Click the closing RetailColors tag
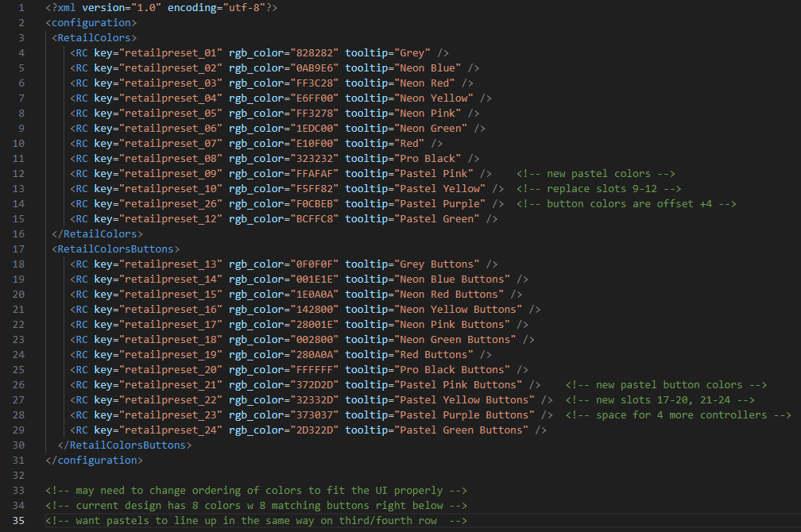 coord(97,233)
